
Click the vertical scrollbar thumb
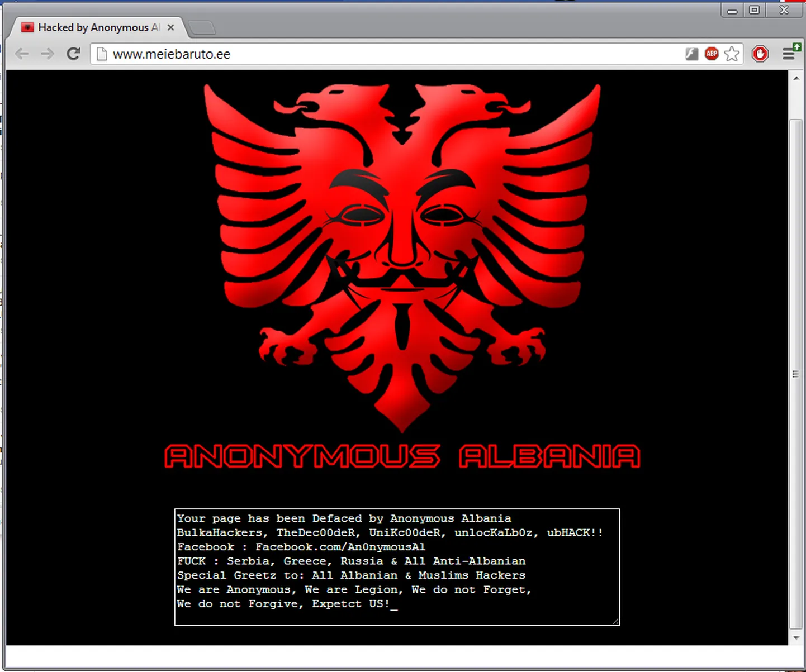click(x=796, y=374)
